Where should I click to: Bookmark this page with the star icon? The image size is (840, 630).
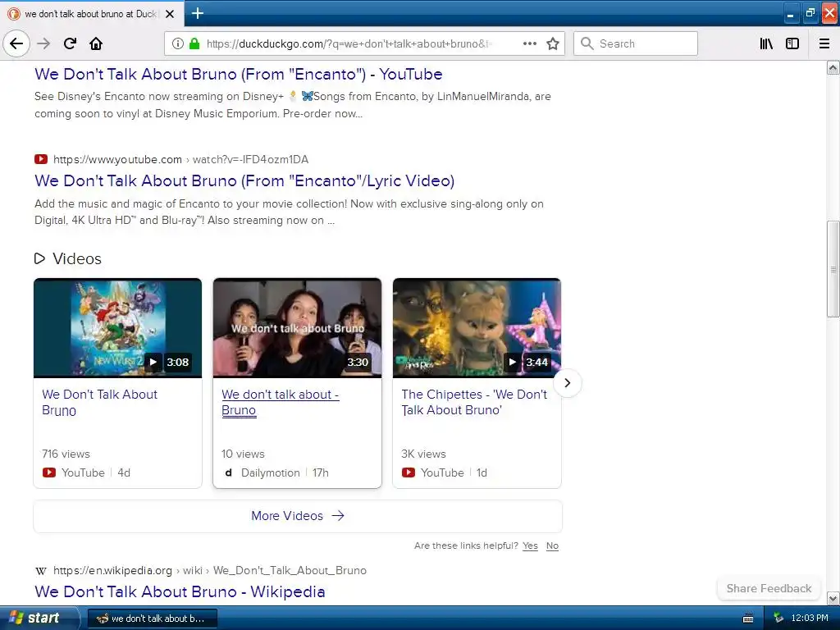tap(553, 43)
